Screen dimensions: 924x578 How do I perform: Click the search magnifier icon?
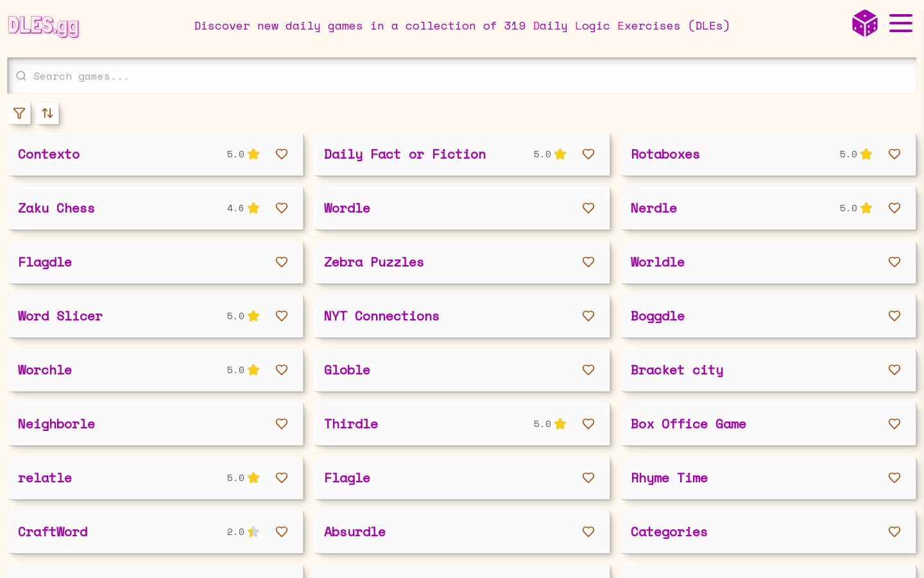click(21, 76)
